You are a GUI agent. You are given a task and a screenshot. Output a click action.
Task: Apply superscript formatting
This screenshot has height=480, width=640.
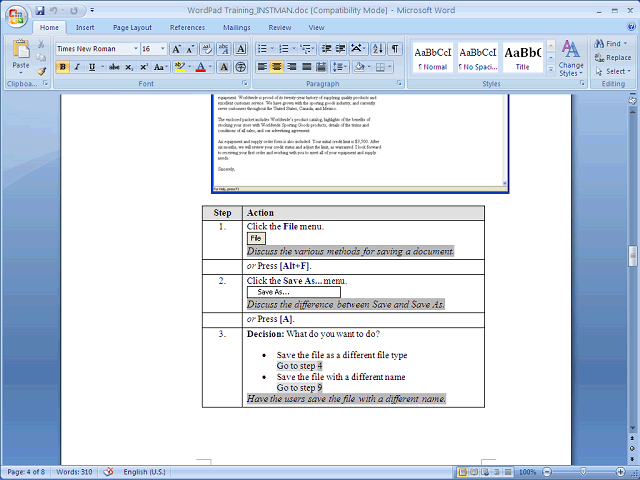pos(144,67)
